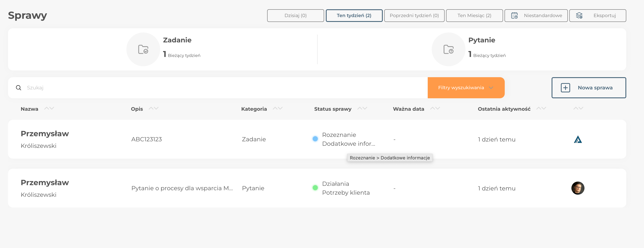The width and height of the screenshot is (644, 248).
Task: Click the Zadanie folder-check icon
Action: (143, 49)
